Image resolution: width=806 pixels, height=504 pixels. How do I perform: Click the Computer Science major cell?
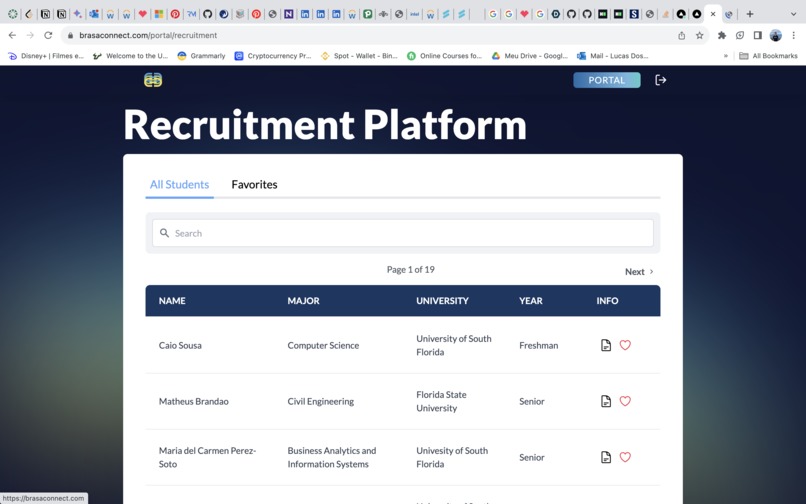(x=323, y=345)
